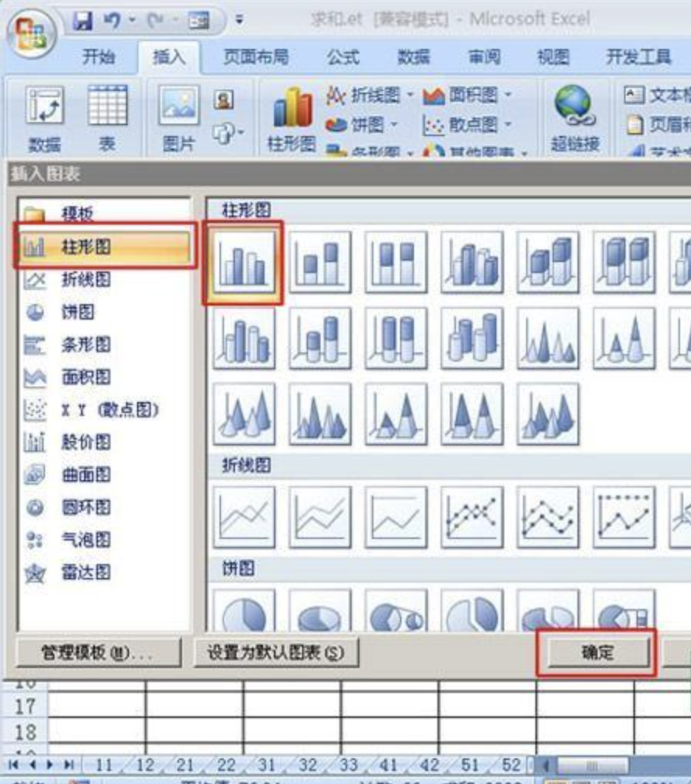
Task: Open the shapes dropdown
Action: (x=228, y=133)
